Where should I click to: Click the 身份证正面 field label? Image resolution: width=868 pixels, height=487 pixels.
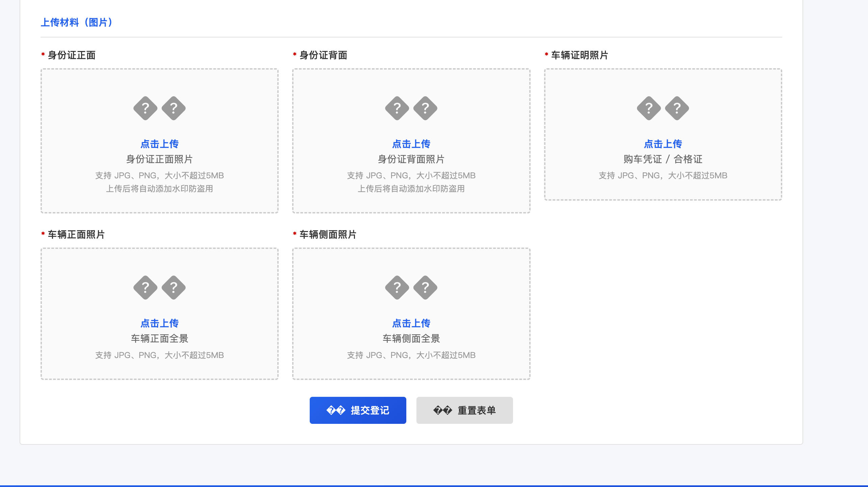tap(72, 55)
